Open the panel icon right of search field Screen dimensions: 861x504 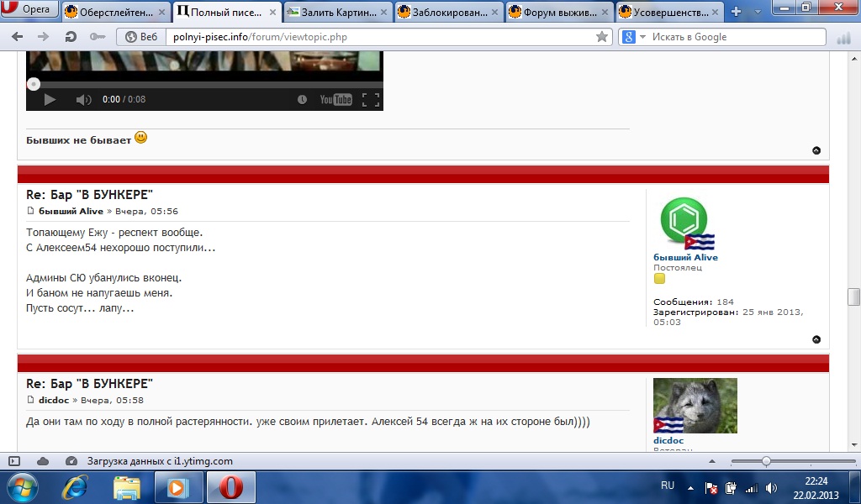tap(843, 37)
